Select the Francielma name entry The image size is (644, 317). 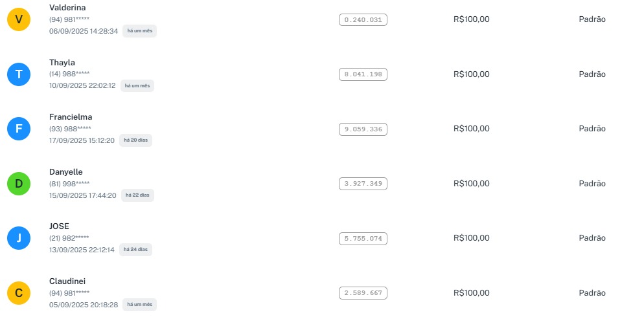click(x=71, y=117)
